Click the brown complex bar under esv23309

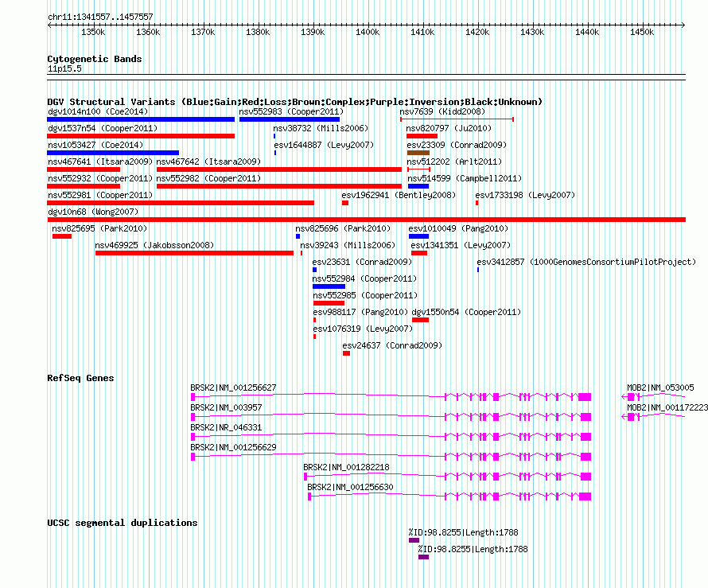(418, 153)
